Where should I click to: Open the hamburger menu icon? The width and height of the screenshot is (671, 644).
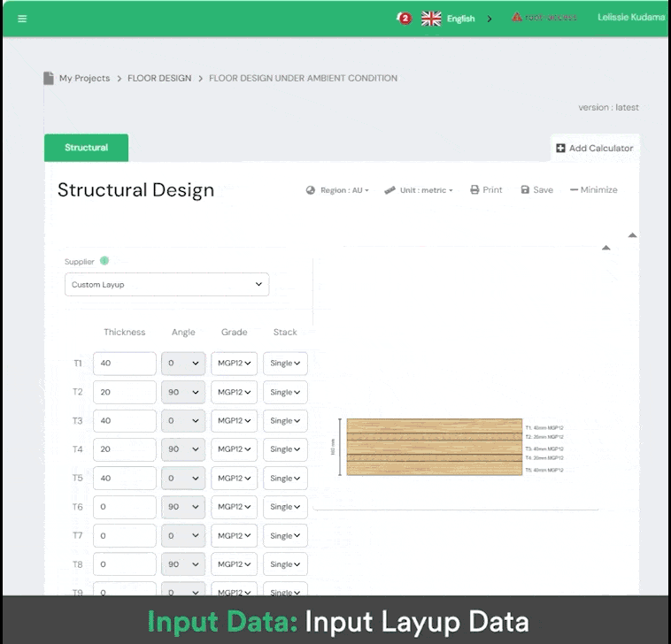pos(22,19)
